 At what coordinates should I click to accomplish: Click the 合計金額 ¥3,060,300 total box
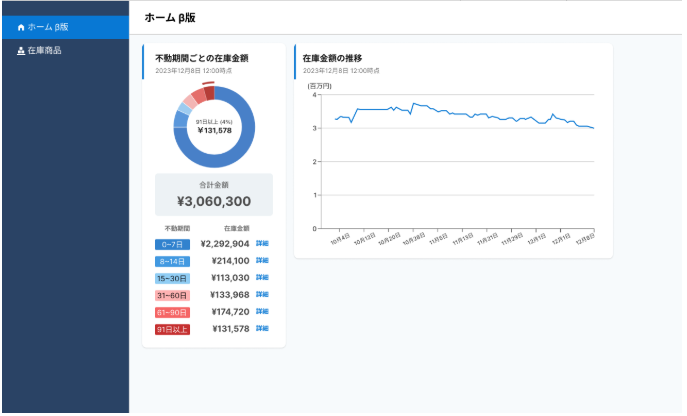214,195
